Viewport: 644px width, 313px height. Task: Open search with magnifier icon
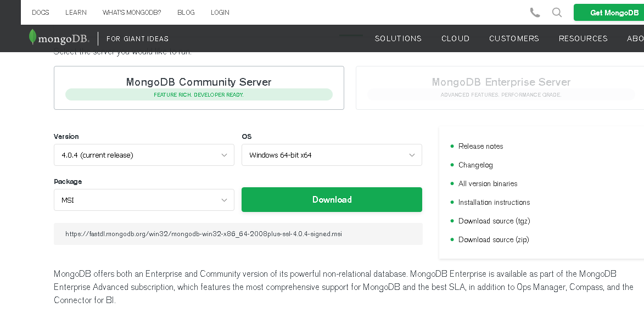click(x=557, y=13)
